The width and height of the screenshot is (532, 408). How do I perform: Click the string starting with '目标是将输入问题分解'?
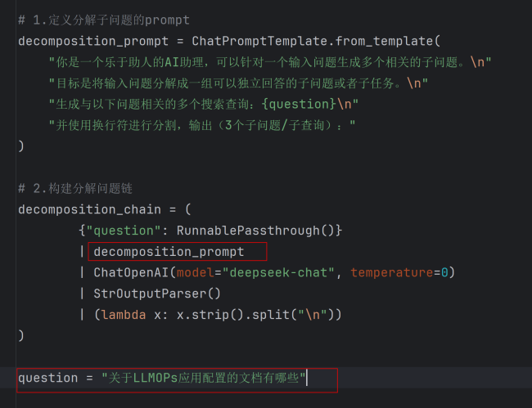[x=237, y=83]
